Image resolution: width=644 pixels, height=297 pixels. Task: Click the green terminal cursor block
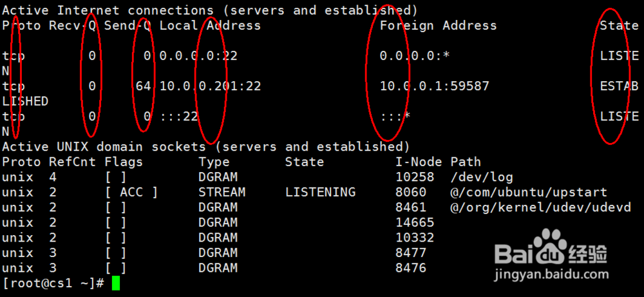coord(116,283)
